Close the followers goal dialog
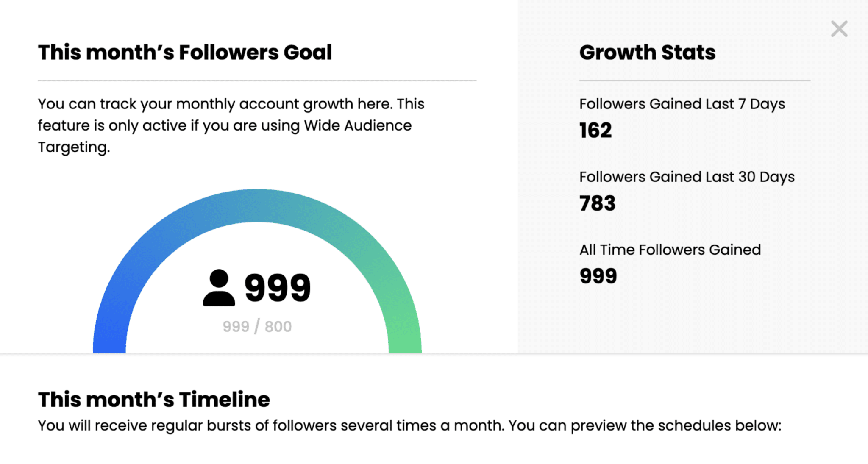 click(x=839, y=29)
